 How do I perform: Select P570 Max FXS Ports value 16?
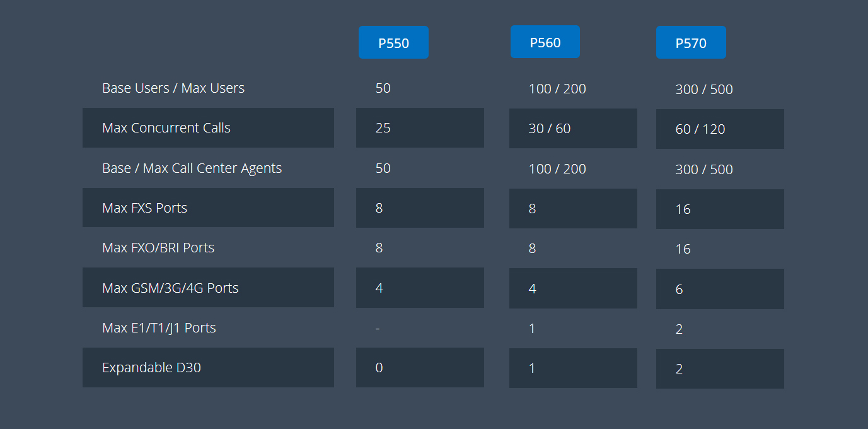tap(683, 209)
